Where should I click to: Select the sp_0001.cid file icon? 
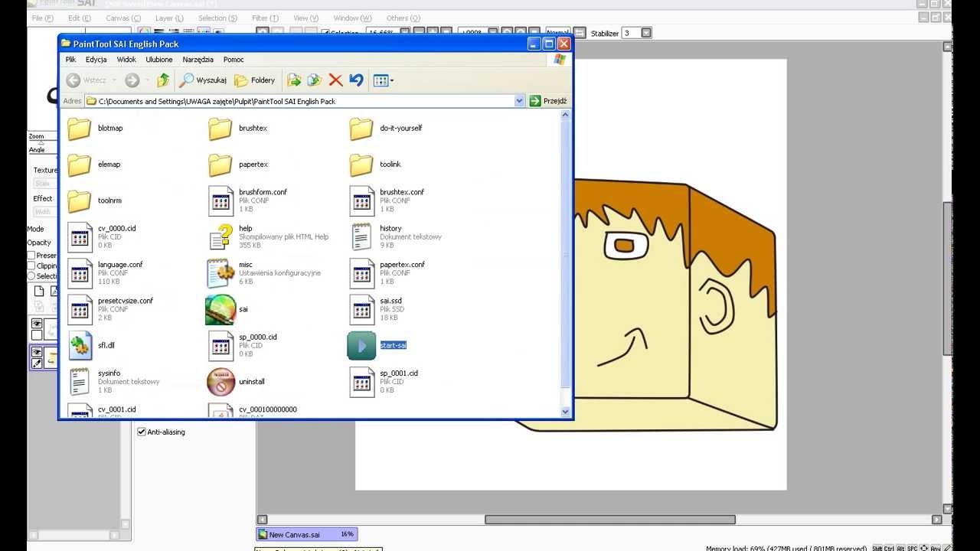[x=361, y=381]
